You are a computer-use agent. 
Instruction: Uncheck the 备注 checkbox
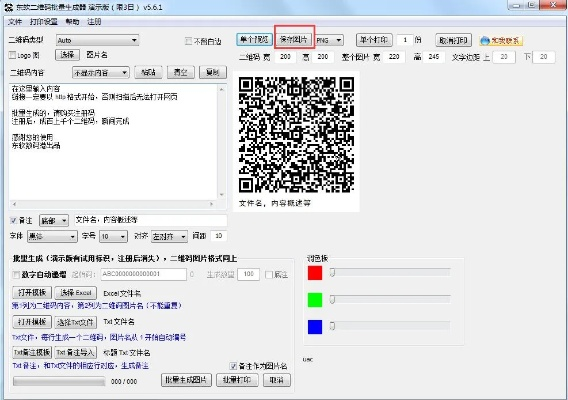pyautogui.click(x=14, y=220)
